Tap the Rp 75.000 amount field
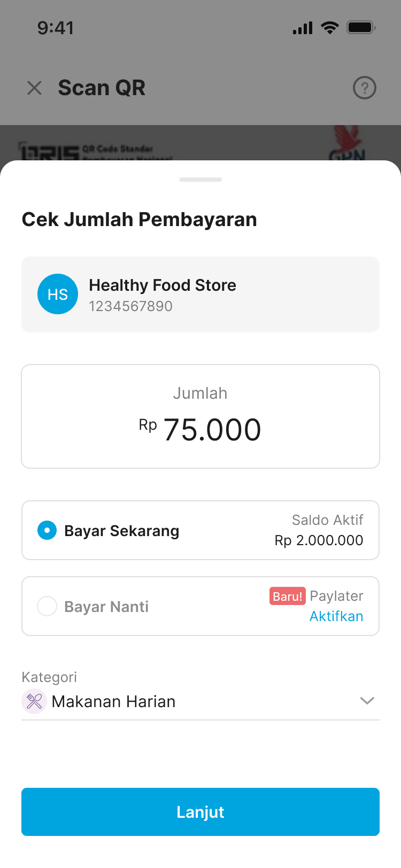The image size is (401, 868). [x=200, y=417]
